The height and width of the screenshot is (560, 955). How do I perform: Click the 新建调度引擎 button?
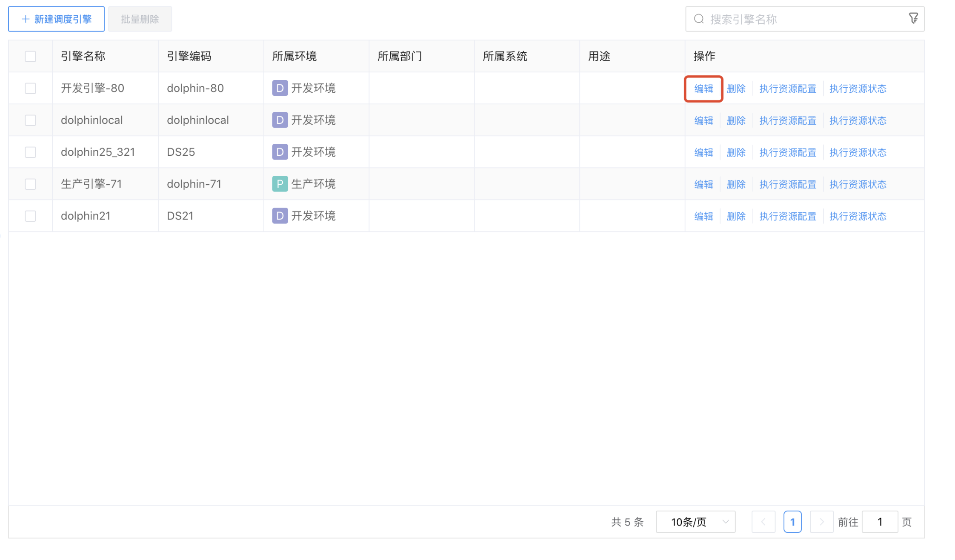[56, 19]
